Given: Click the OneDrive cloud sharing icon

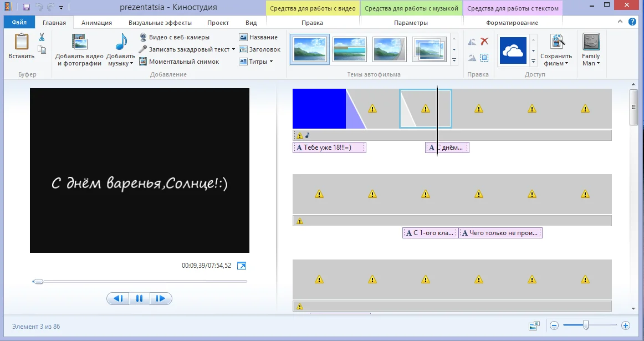Looking at the screenshot, I should pos(513,50).
